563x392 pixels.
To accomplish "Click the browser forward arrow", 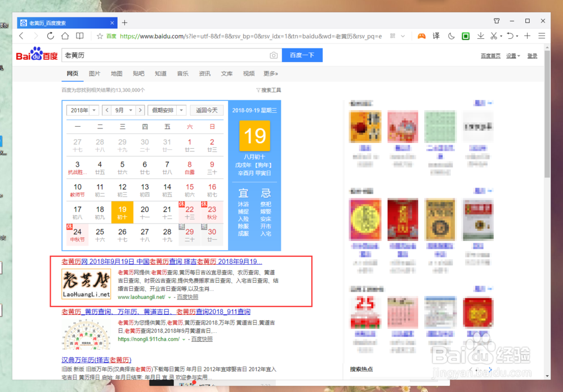I will click(35, 36).
